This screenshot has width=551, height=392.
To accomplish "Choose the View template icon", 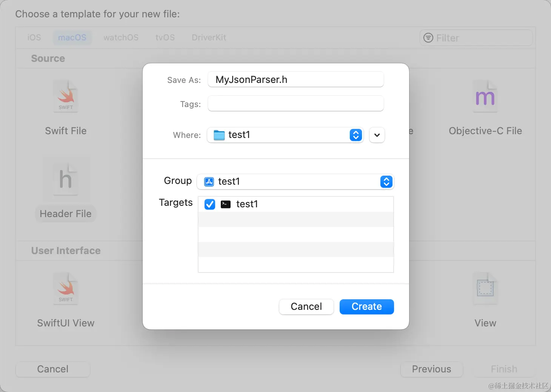I will point(485,289).
